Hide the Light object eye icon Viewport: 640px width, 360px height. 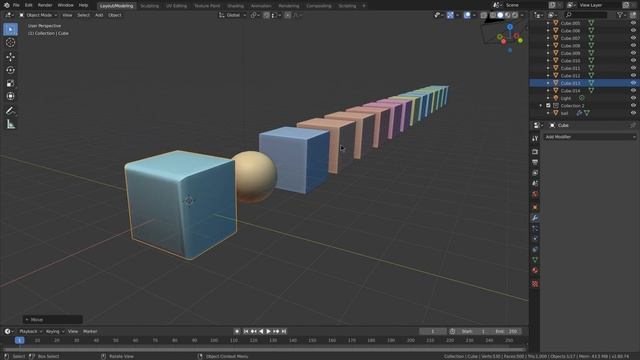coord(633,98)
